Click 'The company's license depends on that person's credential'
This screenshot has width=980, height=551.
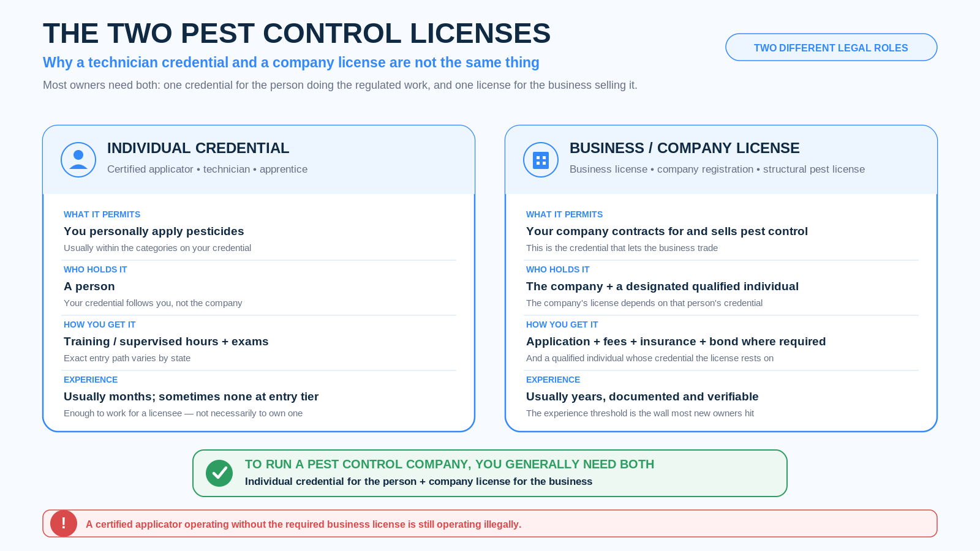coord(644,303)
